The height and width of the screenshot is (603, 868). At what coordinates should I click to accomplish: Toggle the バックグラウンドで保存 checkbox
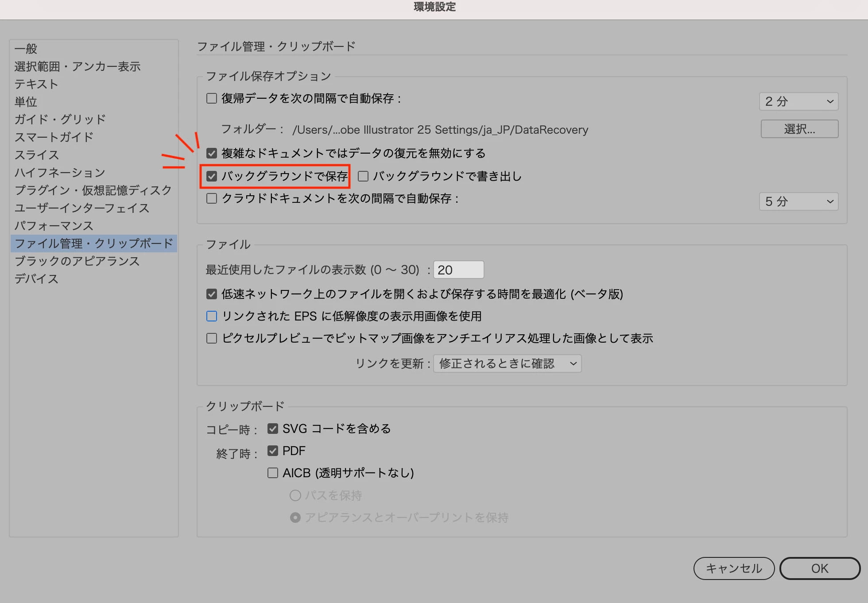(212, 176)
